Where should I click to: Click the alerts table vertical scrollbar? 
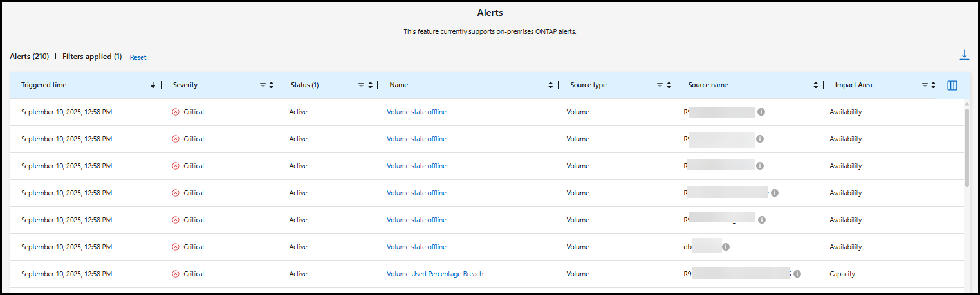967,148
